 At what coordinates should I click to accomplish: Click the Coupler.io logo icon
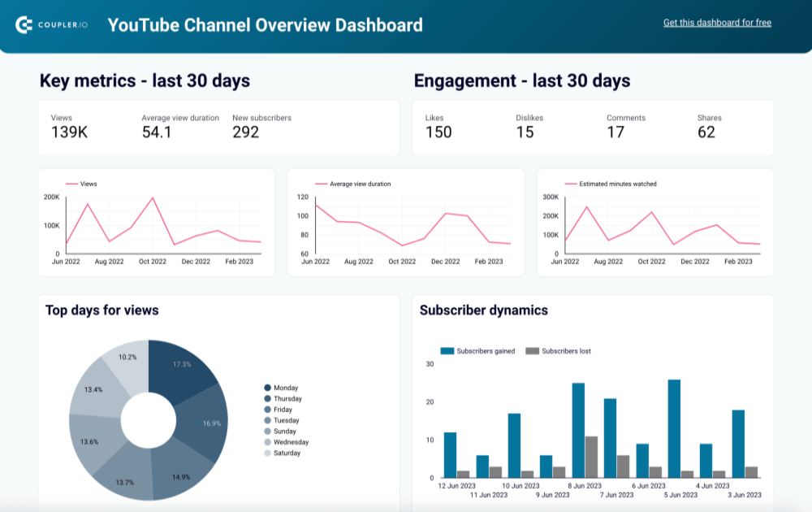(24, 25)
